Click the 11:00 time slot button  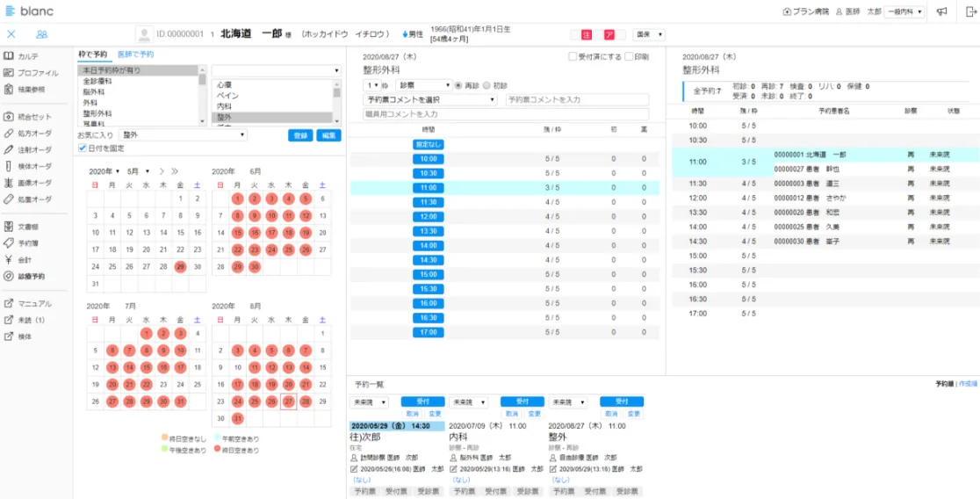pos(429,188)
